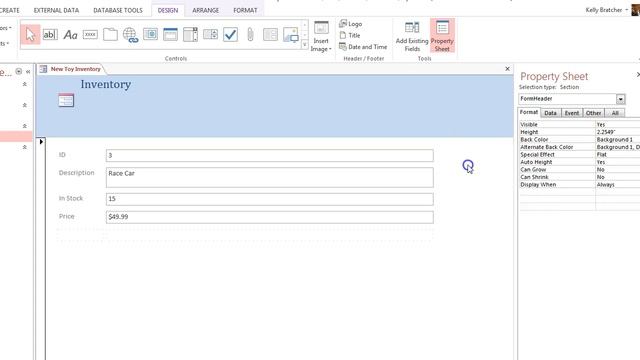Click the Auto Height property value
This screenshot has width=640, height=360.
click(618, 162)
